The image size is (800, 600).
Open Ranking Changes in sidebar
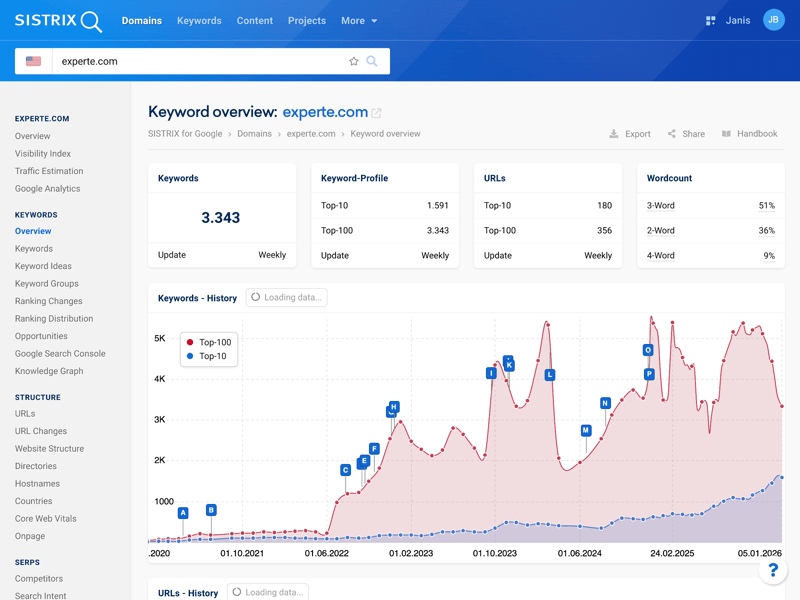tap(49, 301)
